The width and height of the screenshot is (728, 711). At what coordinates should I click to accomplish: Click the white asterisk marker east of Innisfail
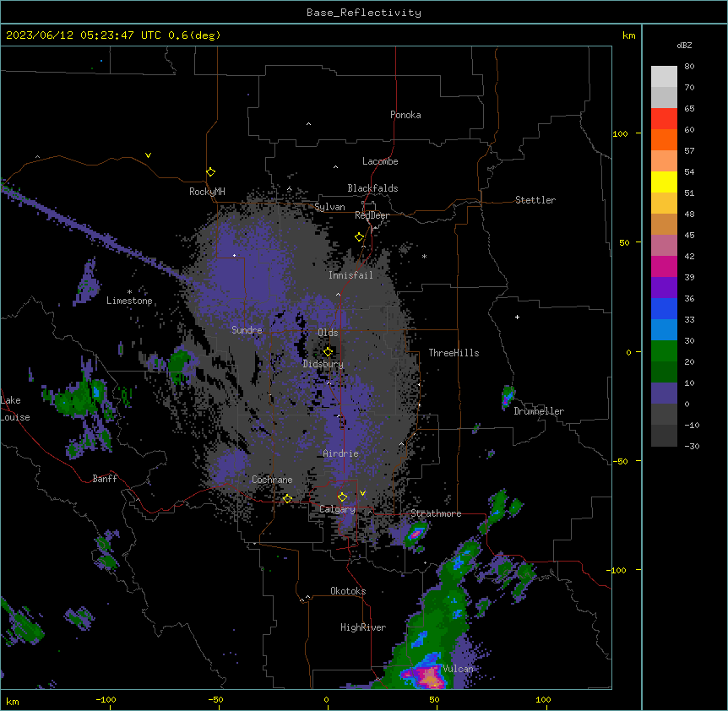coord(424,256)
